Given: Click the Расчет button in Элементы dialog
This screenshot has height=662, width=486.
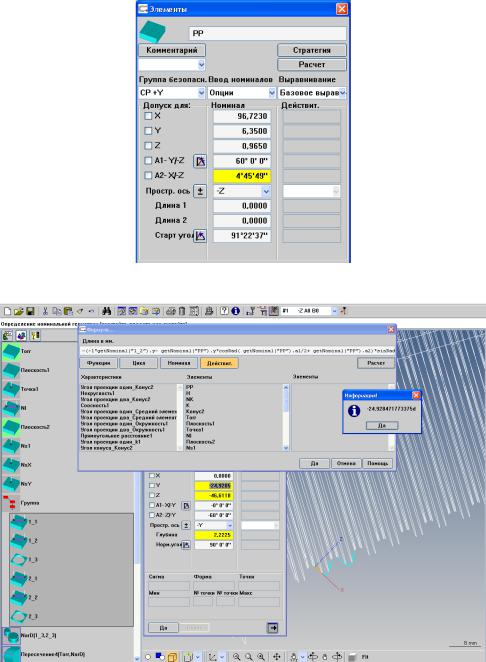Looking at the screenshot, I should pos(312,65).
